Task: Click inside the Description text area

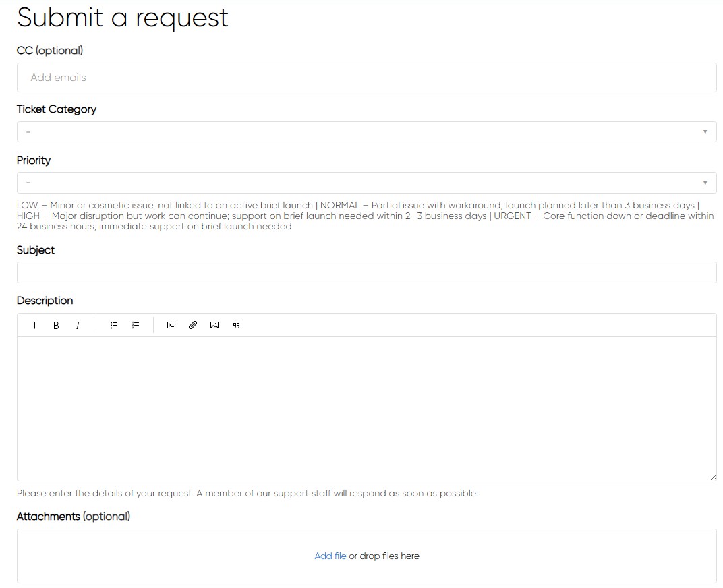Action: point(366,408)
